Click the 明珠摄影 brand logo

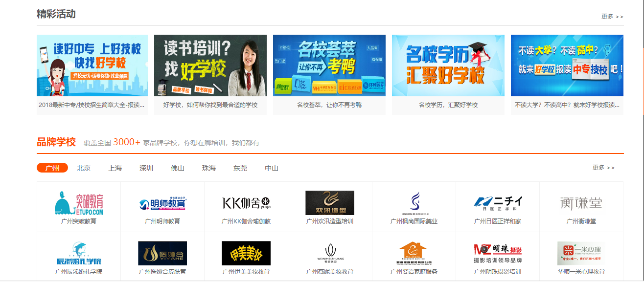tap(498, 253)
